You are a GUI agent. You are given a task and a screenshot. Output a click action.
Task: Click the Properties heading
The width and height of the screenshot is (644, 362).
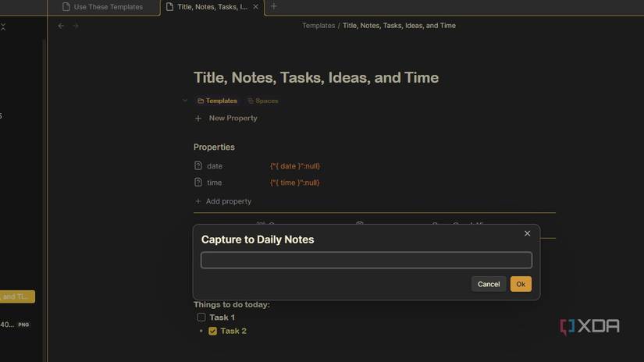tap(214, 147)
